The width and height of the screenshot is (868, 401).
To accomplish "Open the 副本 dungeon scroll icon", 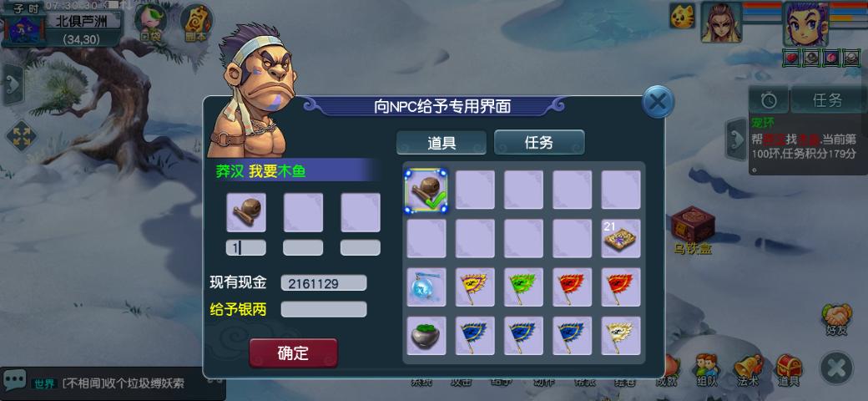I will (x=196, y=23).
